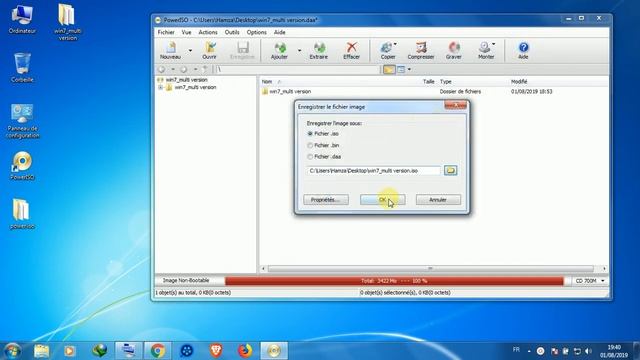Viewport: 640px width, 360px height.
Task: Click the horizontal scrollbar of the file list
Action: (431, 269)
